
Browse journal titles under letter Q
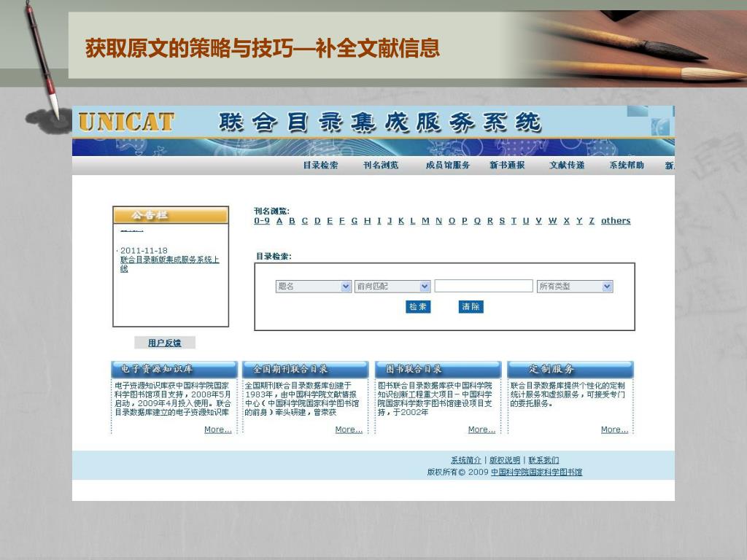click(477, 221)
